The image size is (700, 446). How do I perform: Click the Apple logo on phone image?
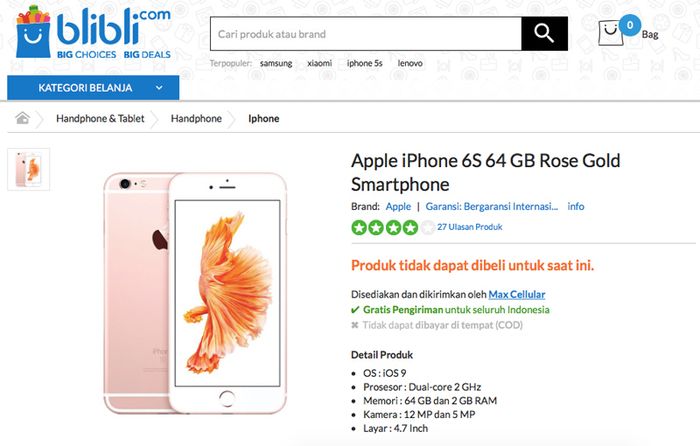pos(160,239)
